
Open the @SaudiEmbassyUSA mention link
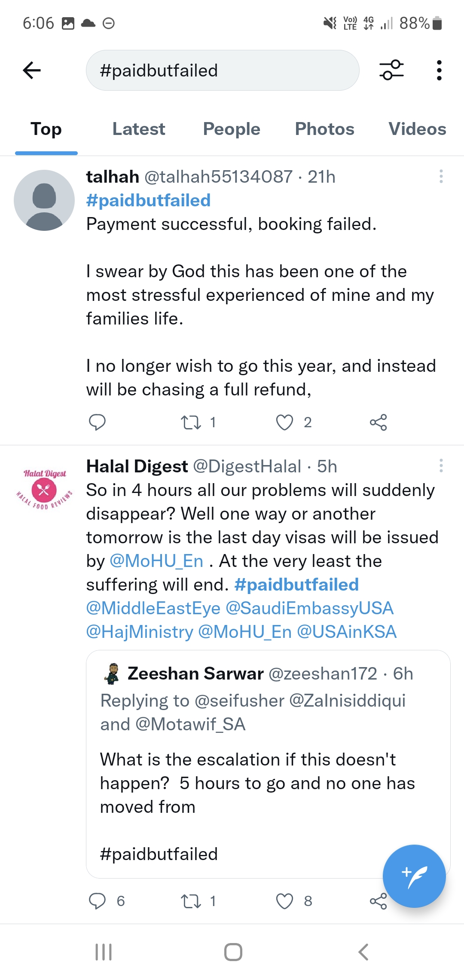(x=309, y=608)
